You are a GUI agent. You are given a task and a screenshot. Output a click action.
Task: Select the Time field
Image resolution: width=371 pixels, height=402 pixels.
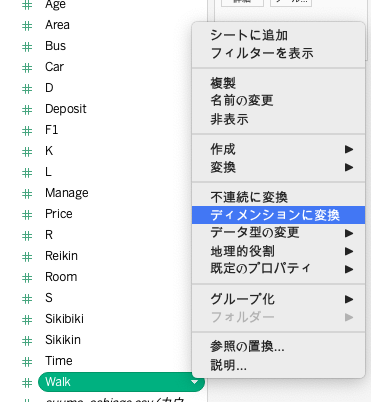[x=59, y=361]
